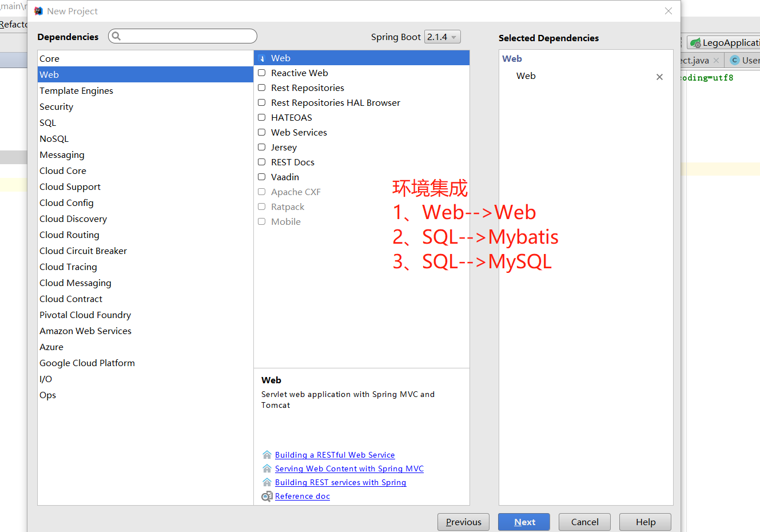This screenshot has height=532, width=760.
Task: Select the Web category in the list
Action: point(145,74)
